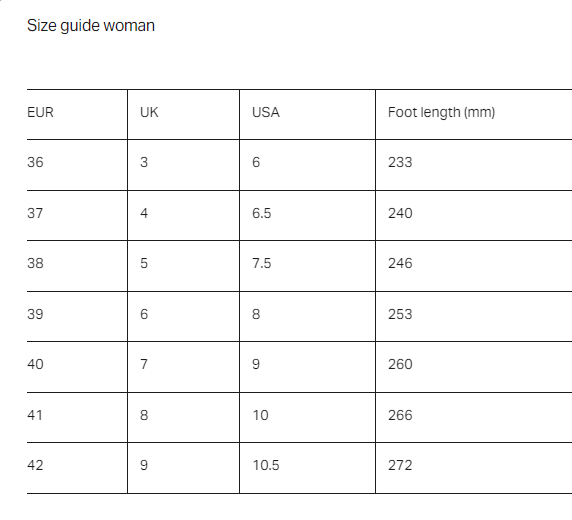The height and width of the screenshot is (520, 572).
Task: Select the EUR column header
Action: (x=77, y=114)
